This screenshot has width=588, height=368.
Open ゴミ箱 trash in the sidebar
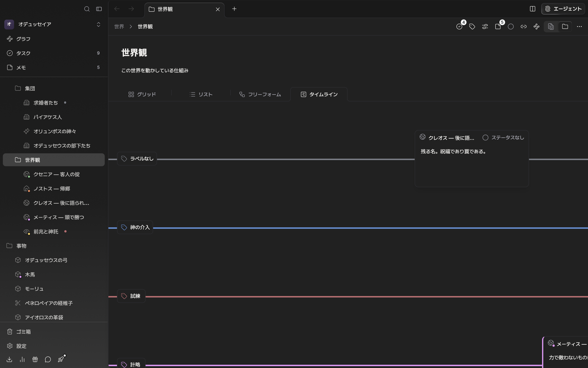pyautogui.click(x=54, y=331)
